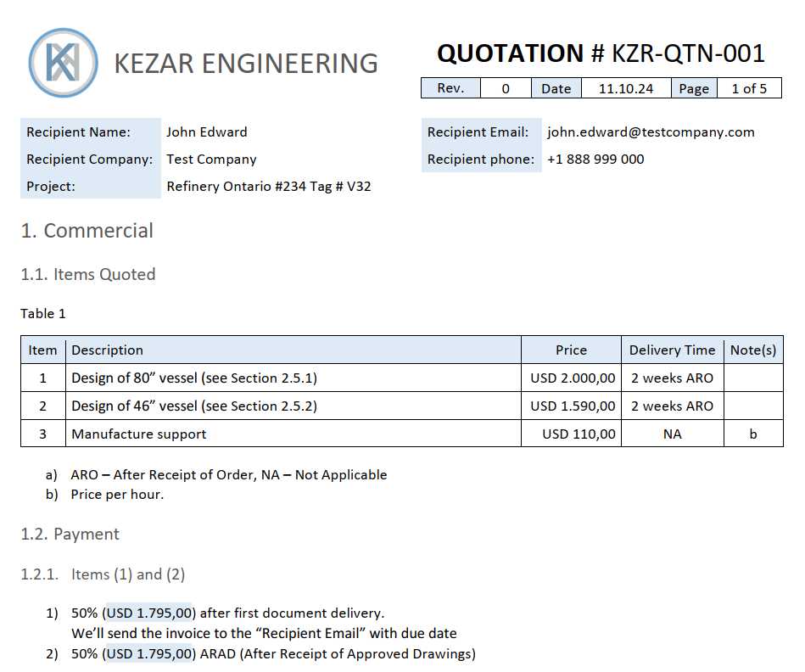Click the quotation number KZR-QTN-001
The height and width of the screenshot is (672, 805).
tap(688, 53)
